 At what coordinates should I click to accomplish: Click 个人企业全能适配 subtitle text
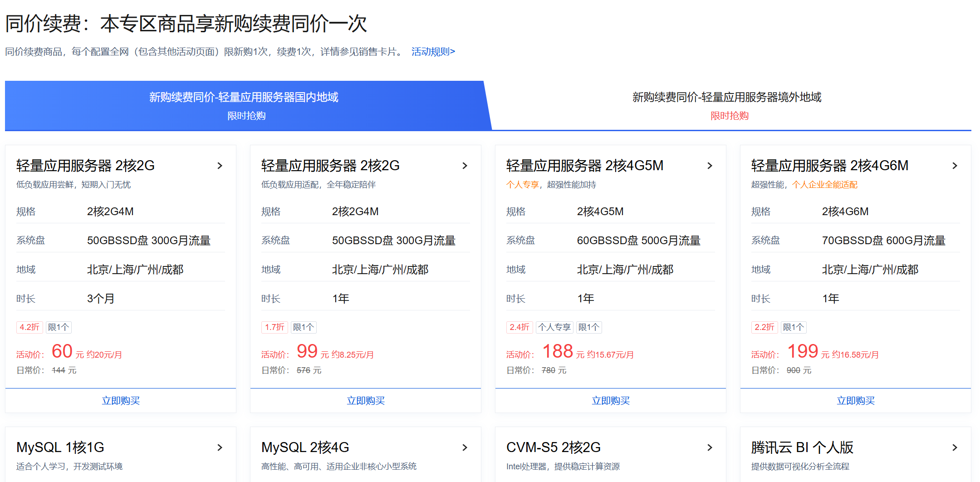(825, 185)
